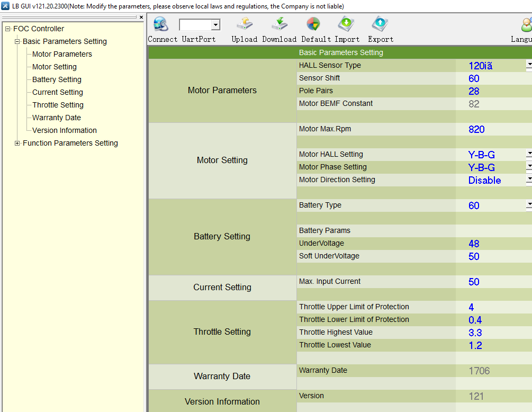Click the Download parameters icon
The image size is (532, 412).
(x=279, y=25)
